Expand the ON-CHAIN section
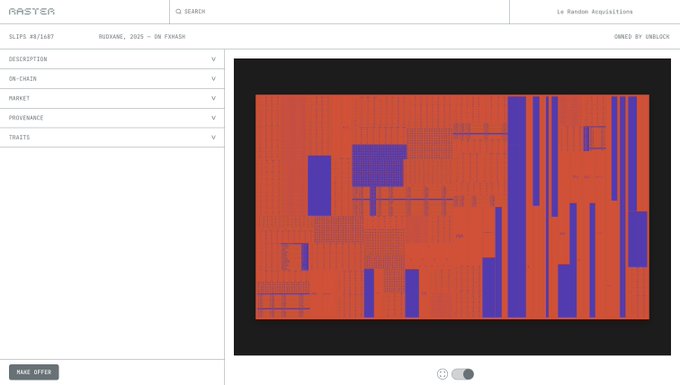This screenshot has height=385, width=680. tap(112, 79)
